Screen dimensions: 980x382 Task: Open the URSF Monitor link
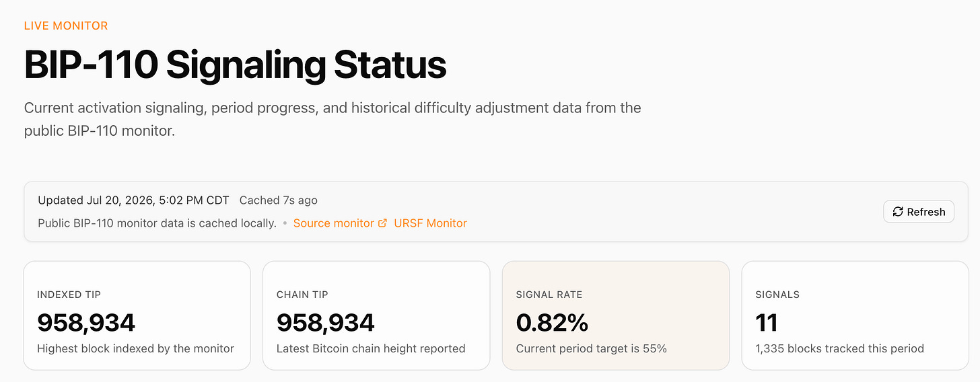(431, 223)
